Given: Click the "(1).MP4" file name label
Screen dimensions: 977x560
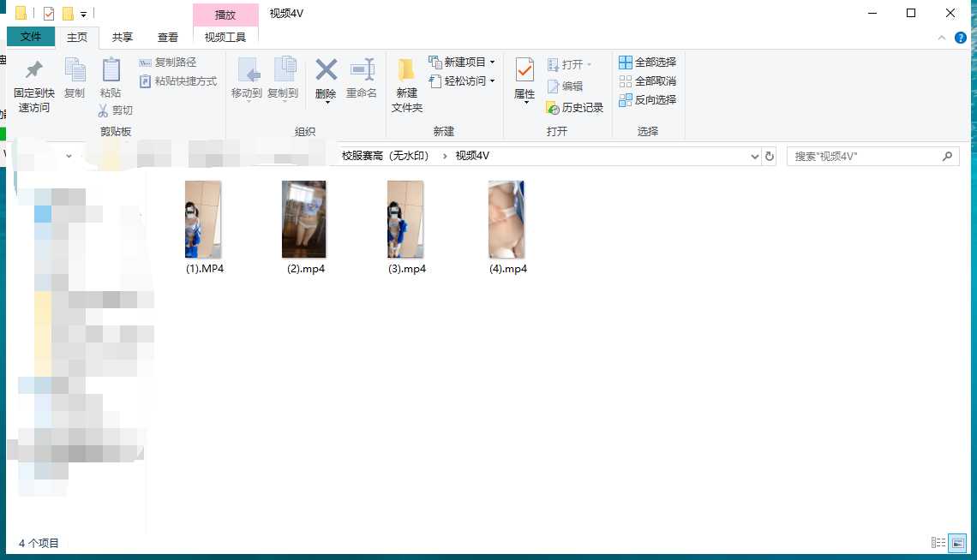Looking at the screenshot, I should pyautogui.click(x=205, y=269).
